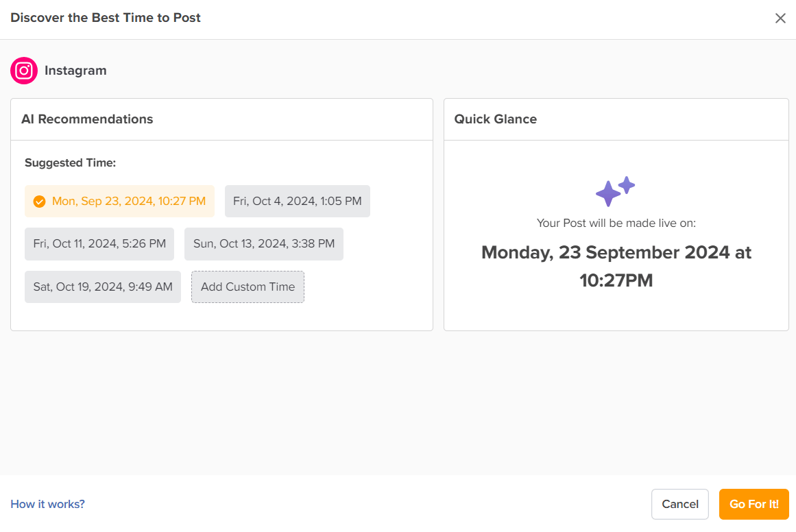Click the pink Instagram logo icon

(24, 71)
